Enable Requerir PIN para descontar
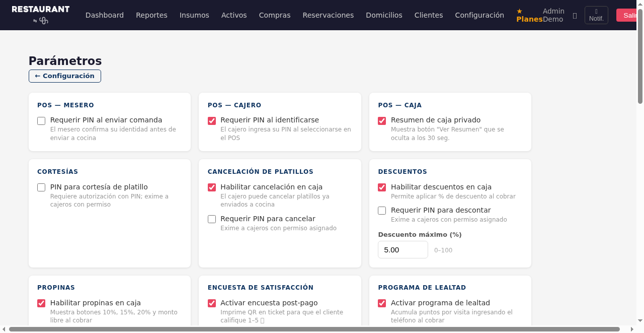This screenshot has height=333, width=644. click(382, 210)
